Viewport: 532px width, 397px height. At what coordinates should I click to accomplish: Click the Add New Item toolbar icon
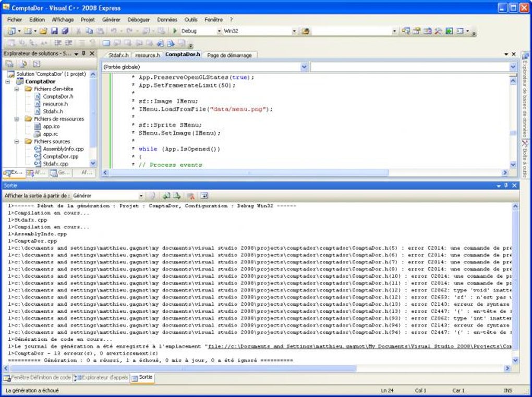pyautogui.click(x=28, y=31)
